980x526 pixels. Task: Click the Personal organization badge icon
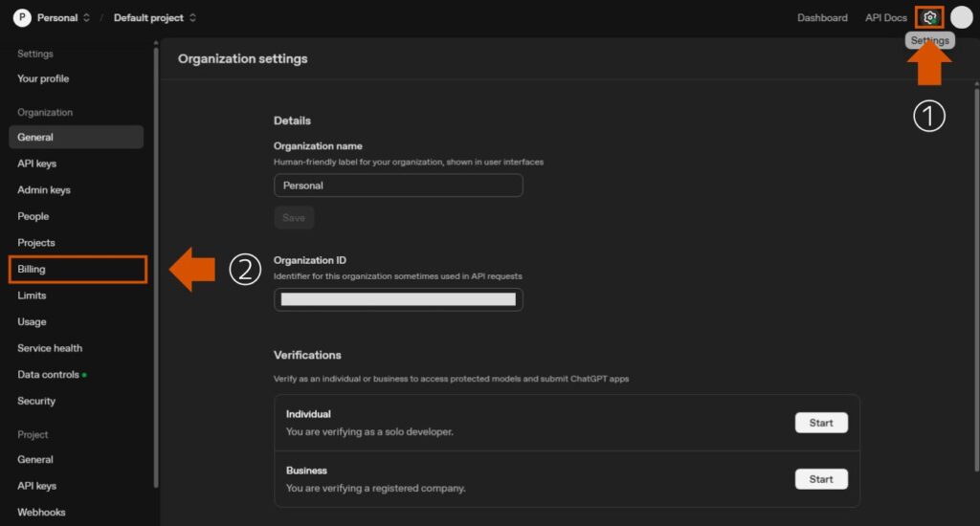click(22, 17)
